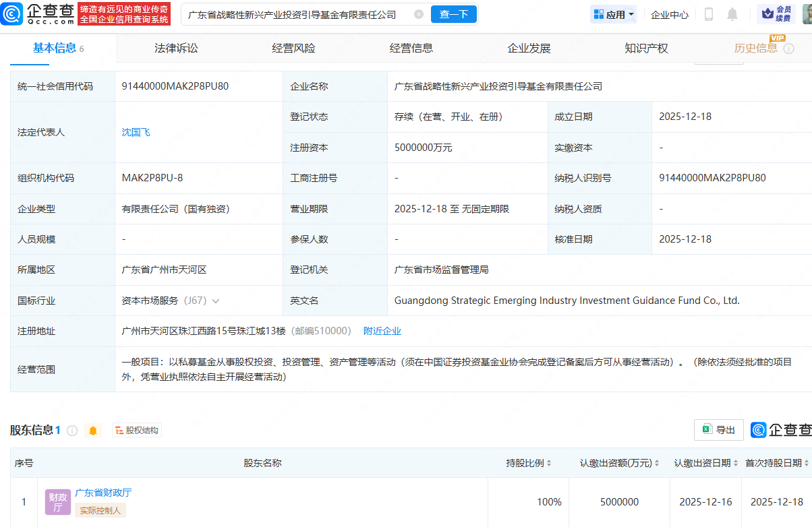
Task: Sort shareholders by 持股比例
Action: pos(549,464)
